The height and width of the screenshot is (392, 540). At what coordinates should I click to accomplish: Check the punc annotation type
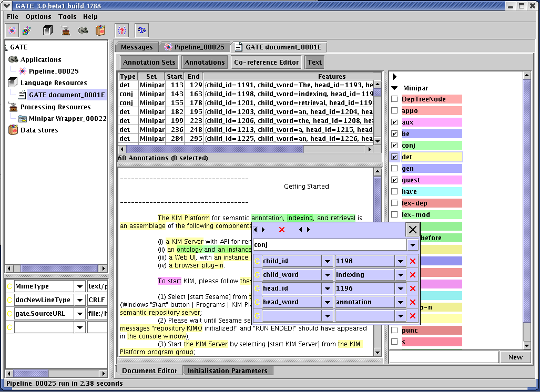pyautogui.click(x=395, y=331)
